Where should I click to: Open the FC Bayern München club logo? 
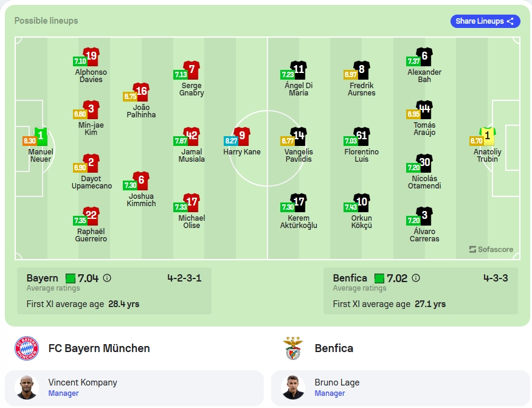tap(27, 348)
